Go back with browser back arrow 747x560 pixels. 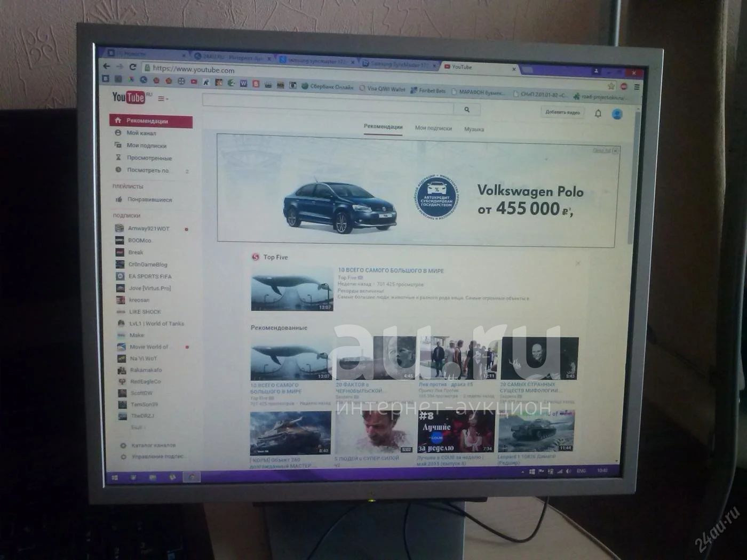[x=106, y=66]
